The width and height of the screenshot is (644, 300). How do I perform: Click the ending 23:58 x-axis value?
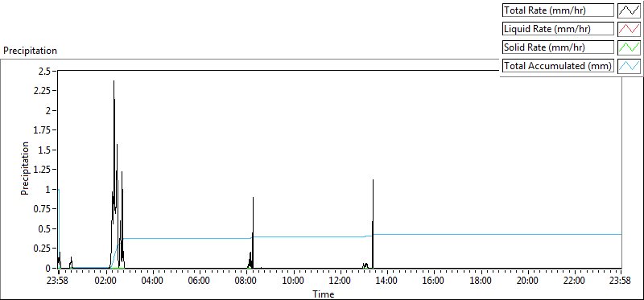click(621, 282)
